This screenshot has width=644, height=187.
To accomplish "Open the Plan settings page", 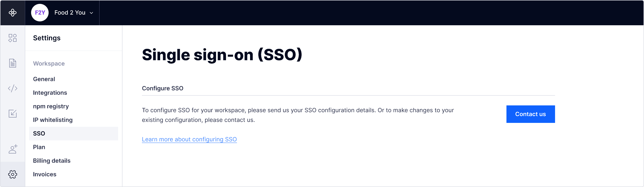I will (x=39, y=147).
